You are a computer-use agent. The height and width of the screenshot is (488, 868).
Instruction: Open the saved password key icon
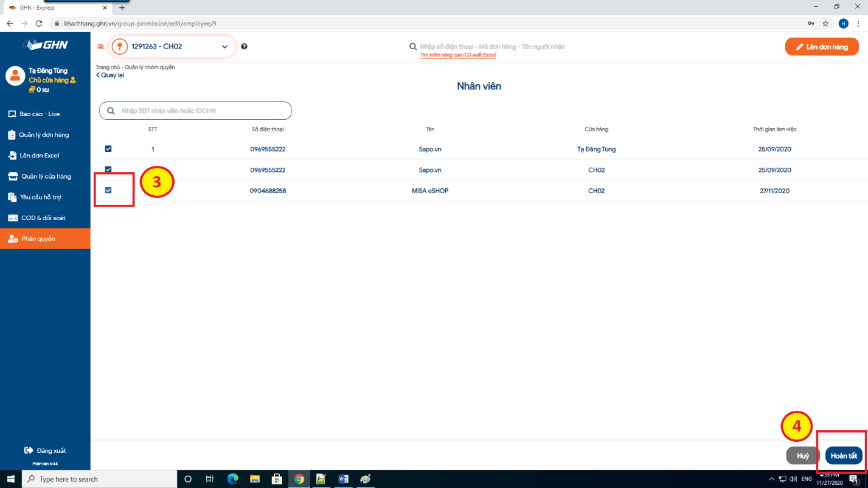click(811, 24)
